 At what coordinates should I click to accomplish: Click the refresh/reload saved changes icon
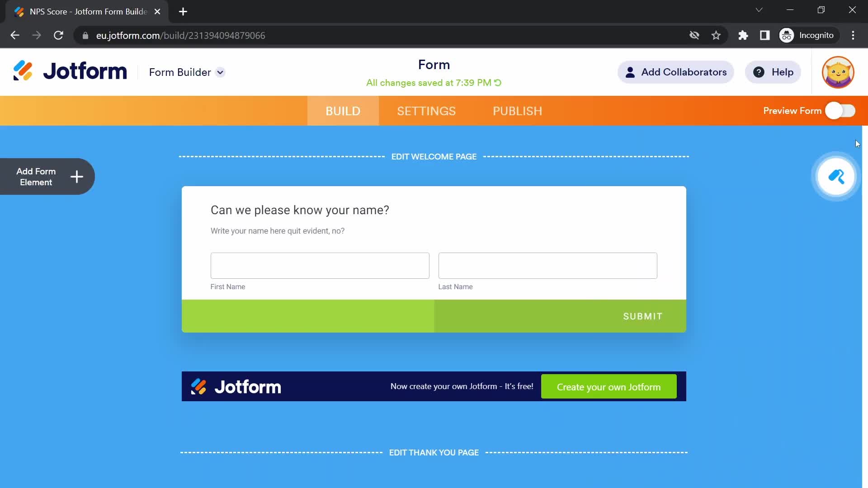498,82
